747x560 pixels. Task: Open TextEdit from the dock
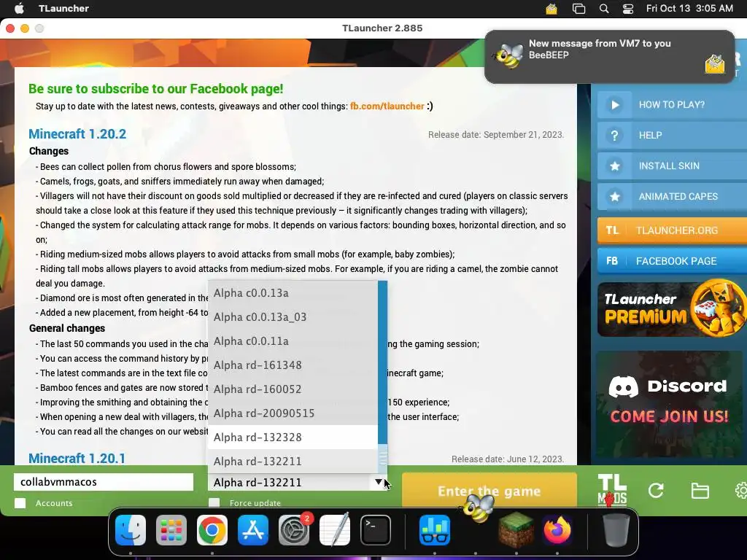point(335,529)
